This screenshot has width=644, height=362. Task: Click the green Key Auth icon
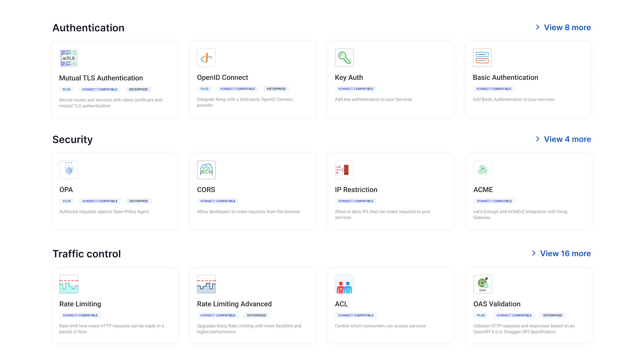344,58
